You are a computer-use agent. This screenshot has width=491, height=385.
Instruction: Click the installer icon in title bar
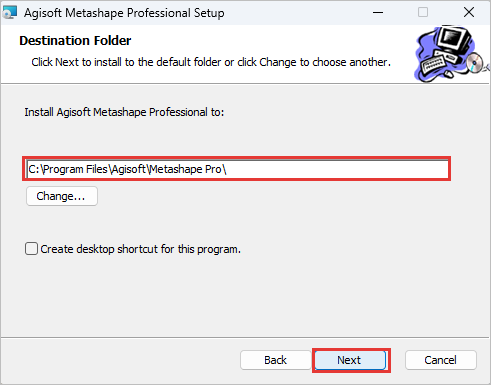coord(9,12)
